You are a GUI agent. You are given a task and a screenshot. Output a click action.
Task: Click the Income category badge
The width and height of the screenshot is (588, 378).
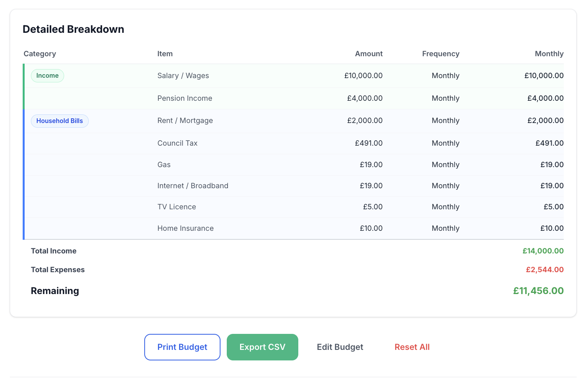pyautogui.click(x=47, y=76)
